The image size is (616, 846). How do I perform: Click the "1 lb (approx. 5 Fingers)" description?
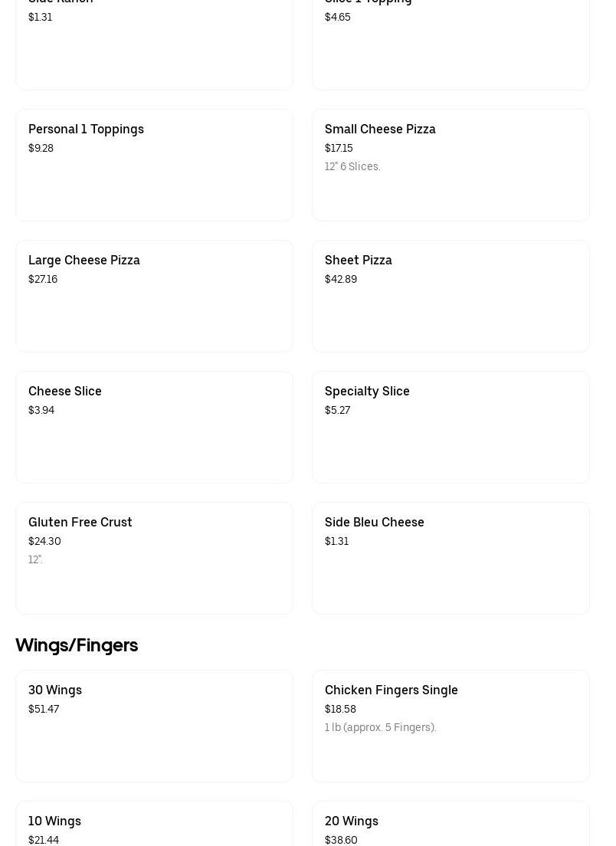(380, 727)
